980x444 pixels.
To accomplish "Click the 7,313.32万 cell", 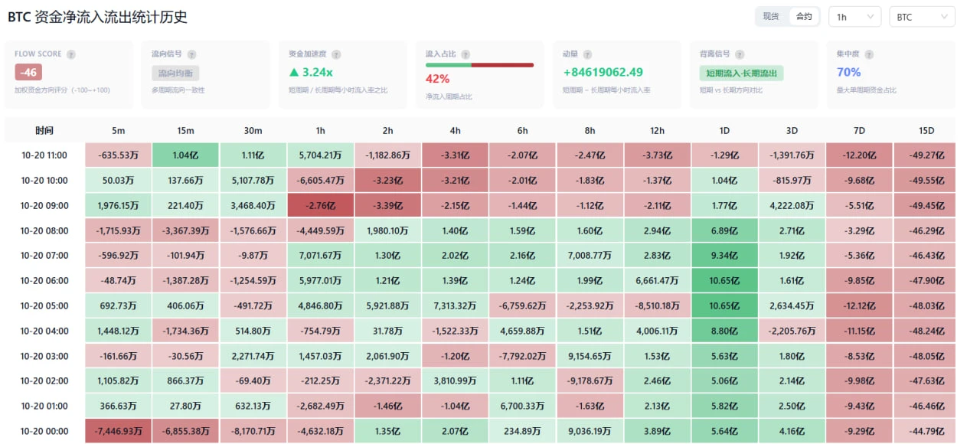I will (456, 306).
